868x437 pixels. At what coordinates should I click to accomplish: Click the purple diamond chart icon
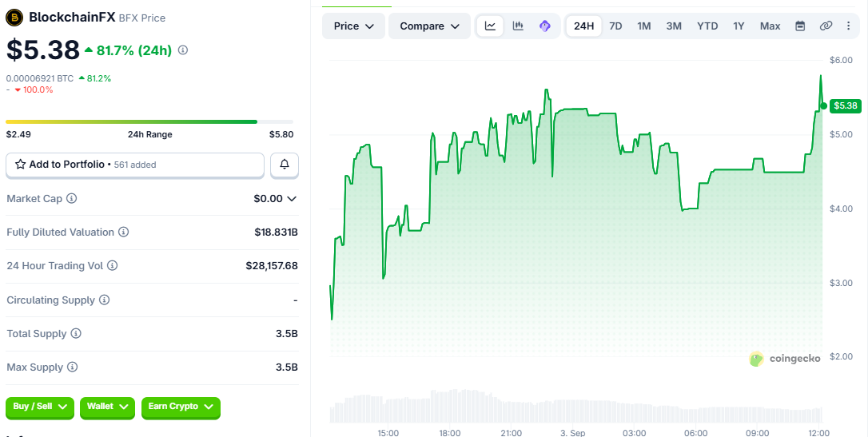545,26
